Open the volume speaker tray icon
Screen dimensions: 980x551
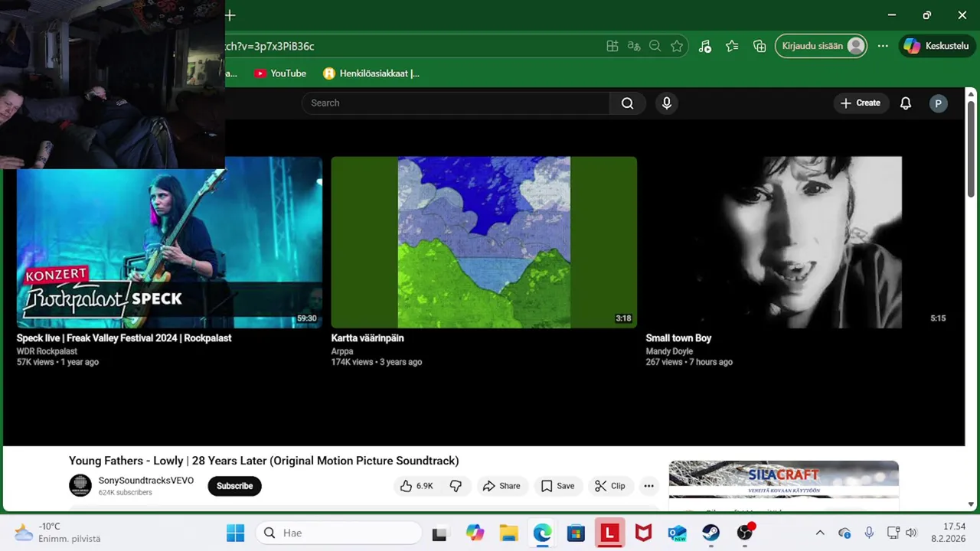[x=911, y=533]
